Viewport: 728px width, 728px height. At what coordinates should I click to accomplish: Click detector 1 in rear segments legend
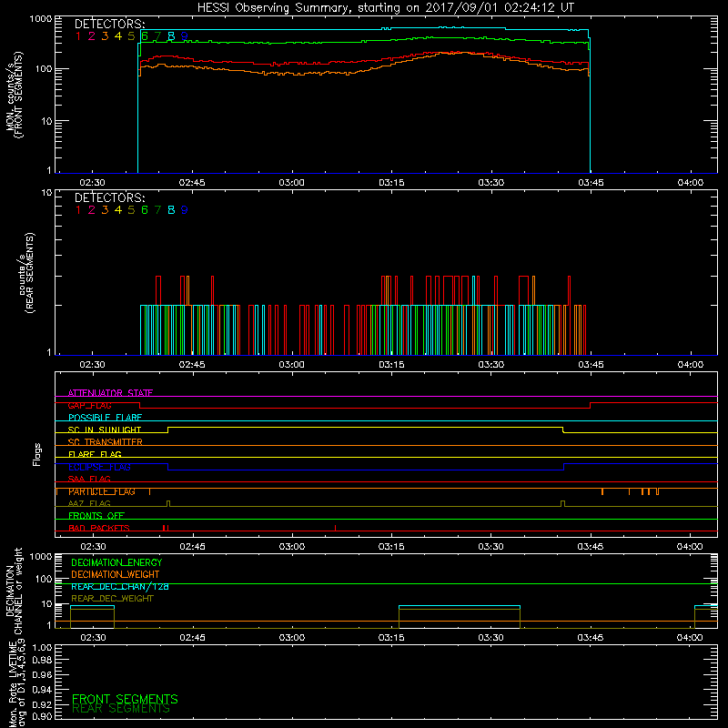(78, 210)
